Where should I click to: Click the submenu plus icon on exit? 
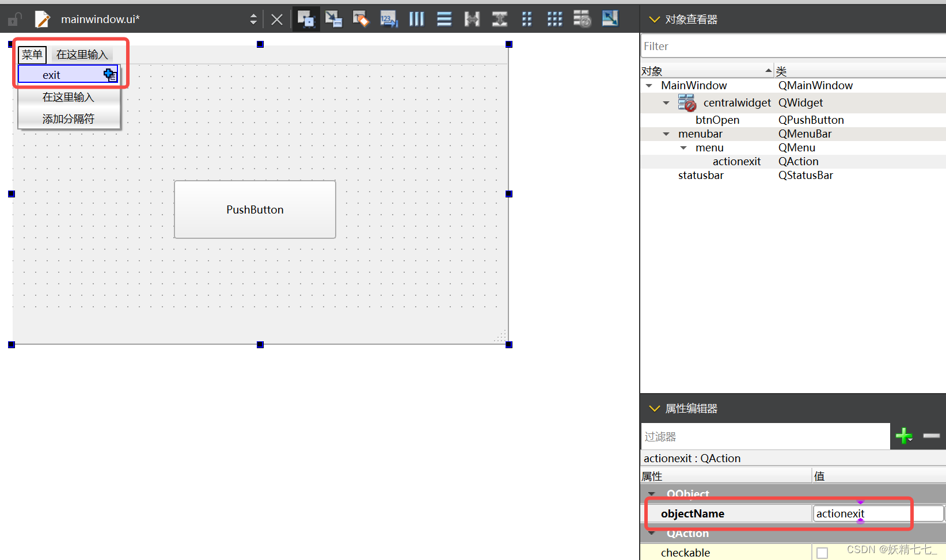pos(110,75)
